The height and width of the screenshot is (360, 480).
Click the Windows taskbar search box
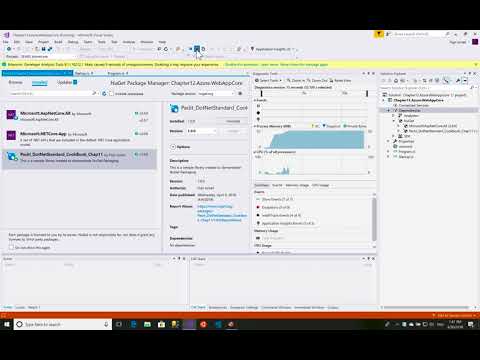coord(63,324)
